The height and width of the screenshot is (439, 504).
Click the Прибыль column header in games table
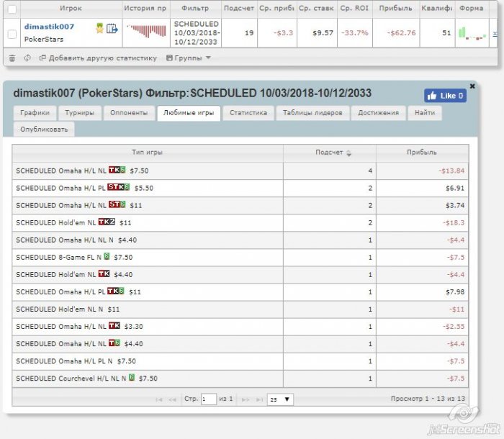[422, 153]
